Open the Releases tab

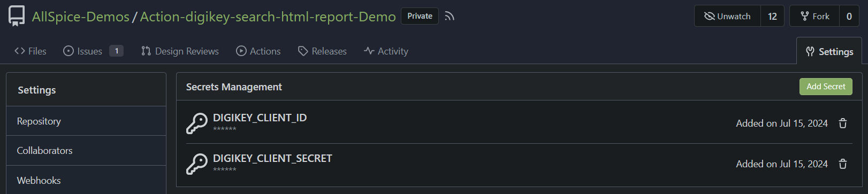click(322, 51)
